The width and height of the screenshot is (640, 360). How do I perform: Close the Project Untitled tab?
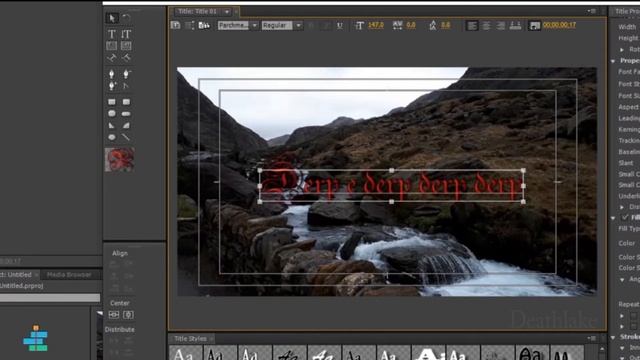[x=36, y=275]
